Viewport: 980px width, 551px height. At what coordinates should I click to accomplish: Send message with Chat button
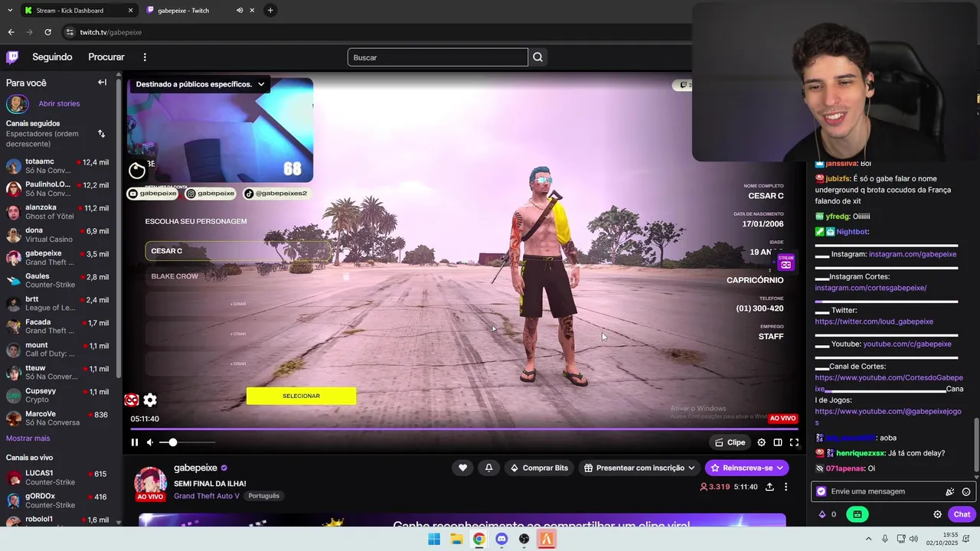tap(961, 514)
